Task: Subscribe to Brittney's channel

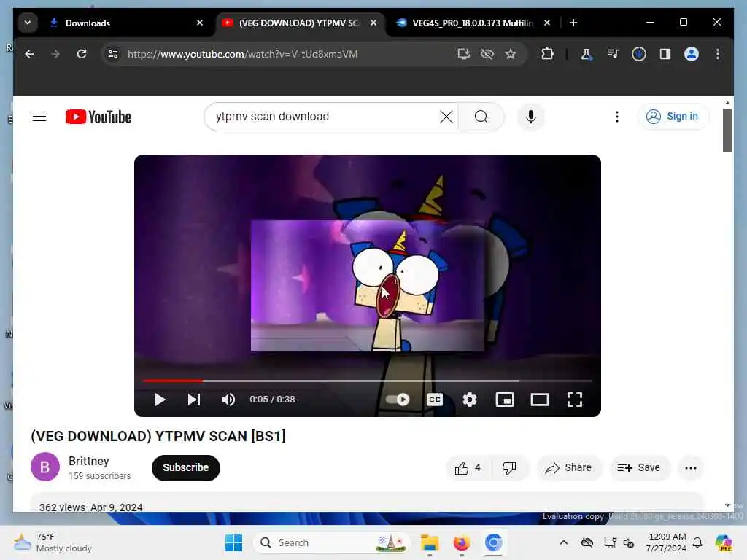Action: pos(186,467)
